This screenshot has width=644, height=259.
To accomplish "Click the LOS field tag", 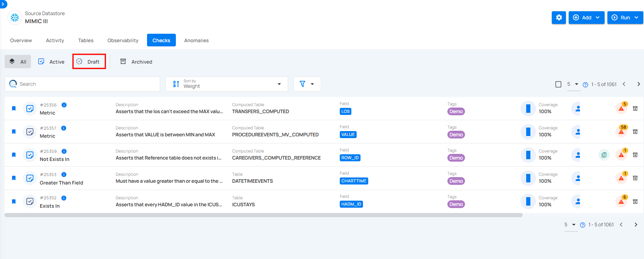I will click(345, 111).
